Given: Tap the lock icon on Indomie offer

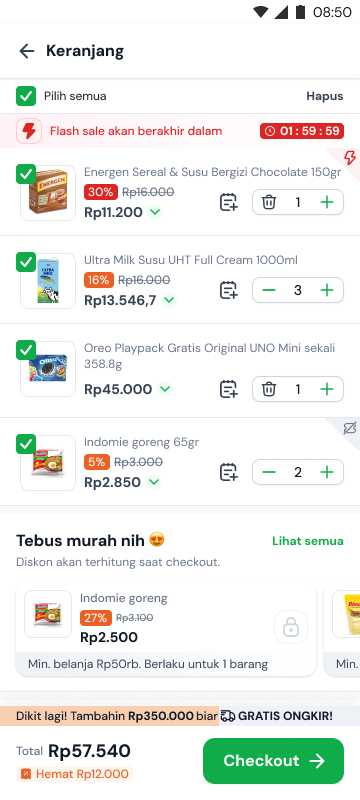Looking at the screenshot, I should (x=291, y=627).
